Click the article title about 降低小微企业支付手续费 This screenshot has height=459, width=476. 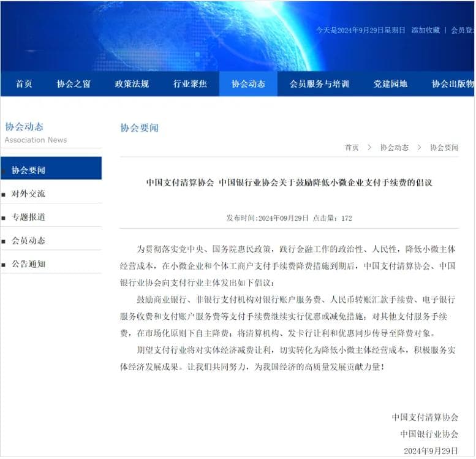coord(289,183)
